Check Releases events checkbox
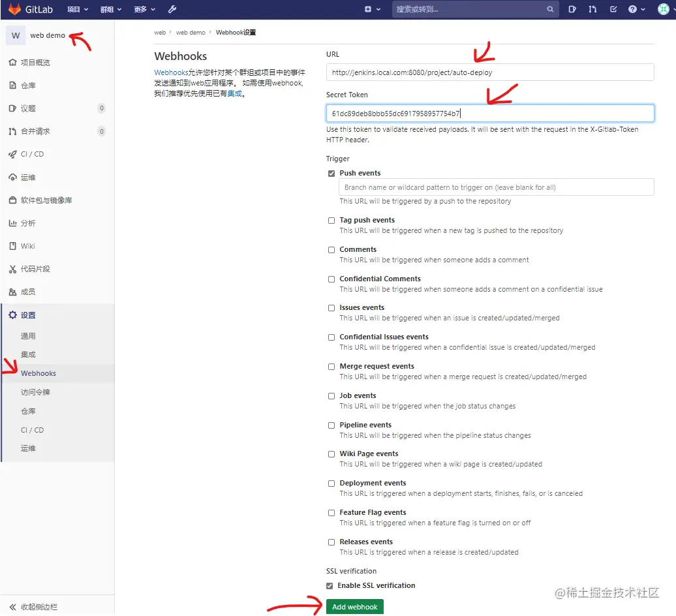This screenshot has height=616, width=676. click(331, 542)
